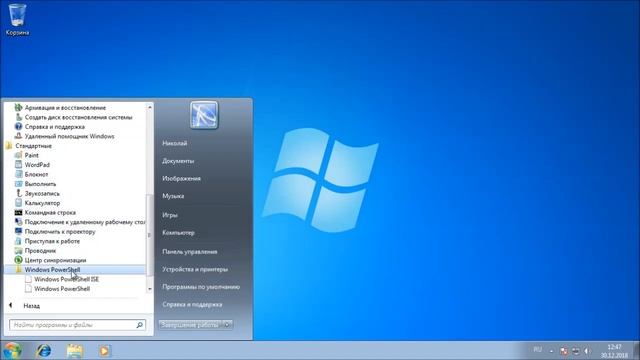Show hidden tray icons arrow
The image size is (640, 360).
[x=551, y=351]
